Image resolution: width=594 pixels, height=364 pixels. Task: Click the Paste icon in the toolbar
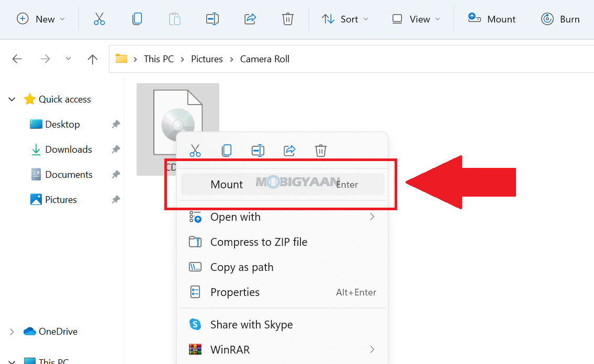point(175,19)
